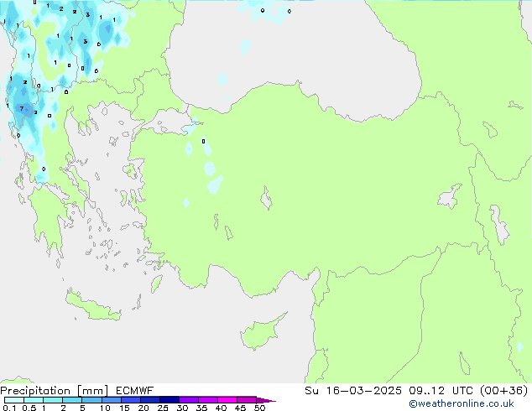
Task: Choose the 2–5 mm legend color swatch
Action: tap(72, 400)
